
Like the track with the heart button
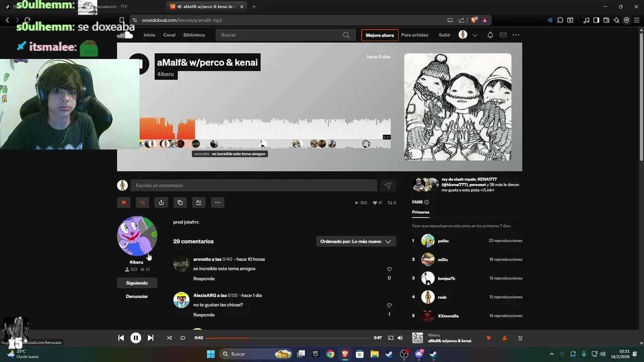(x=123, y=203)
